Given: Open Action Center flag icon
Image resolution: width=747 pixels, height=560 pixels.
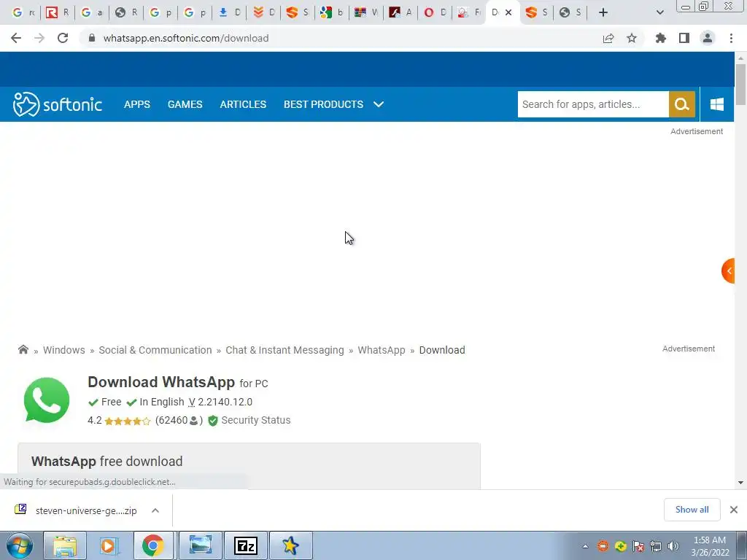Looking at the screenshot, I should click(638, 546).
